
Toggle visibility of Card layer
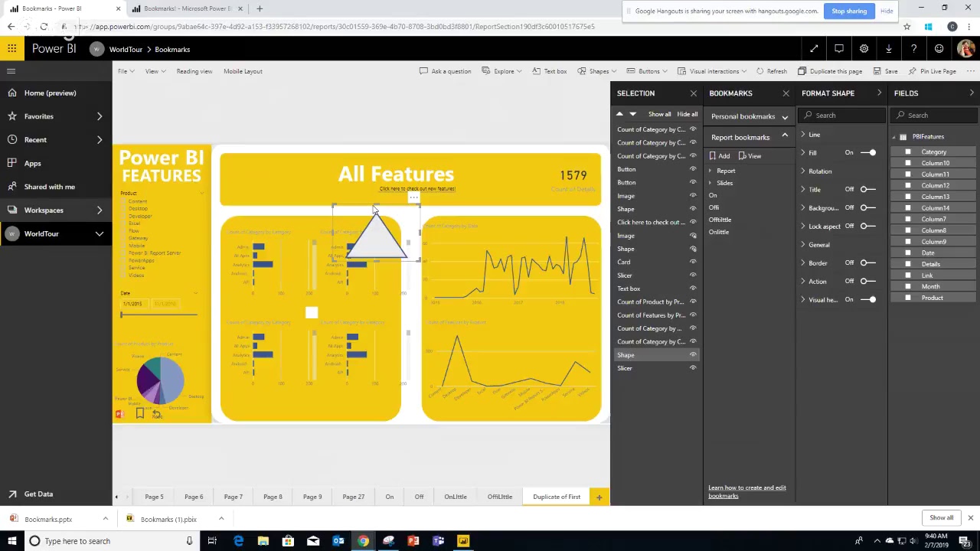click(693, 262)
